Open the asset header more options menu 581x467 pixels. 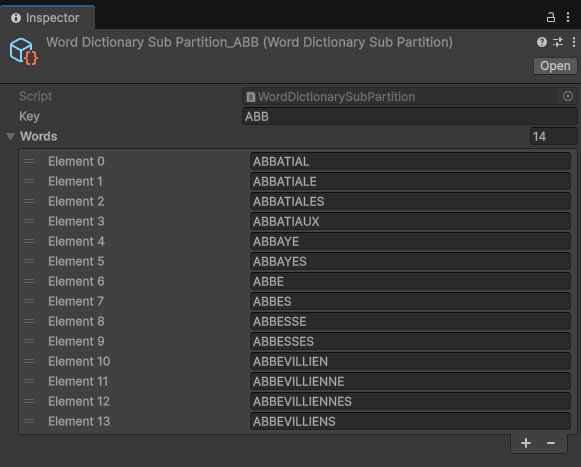[574, 42]
